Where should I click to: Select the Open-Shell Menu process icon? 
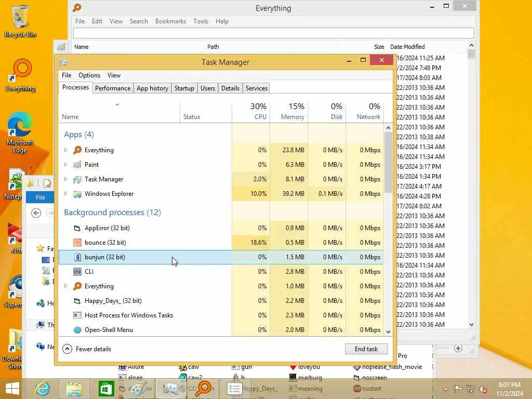tap(77, 330)
